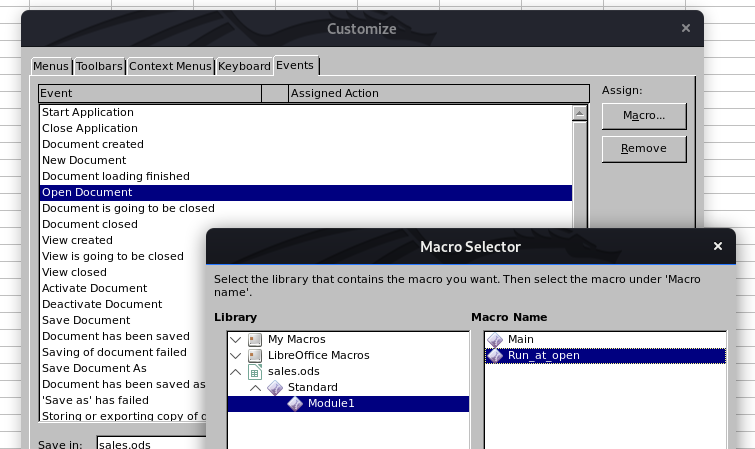755x449 pixels.
Task: Switch to the Menus tab
Action: click(51, 67)
